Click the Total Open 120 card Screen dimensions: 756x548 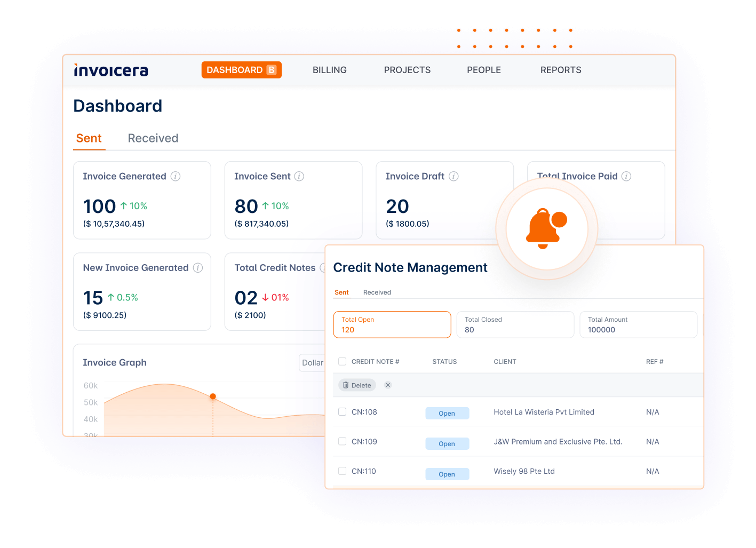(x=392, y=324)
